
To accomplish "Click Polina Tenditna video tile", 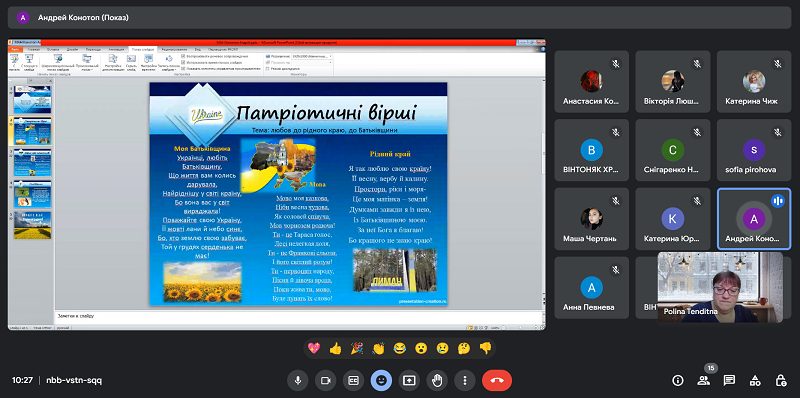I will pyautogui.click(x=720, y=287).
